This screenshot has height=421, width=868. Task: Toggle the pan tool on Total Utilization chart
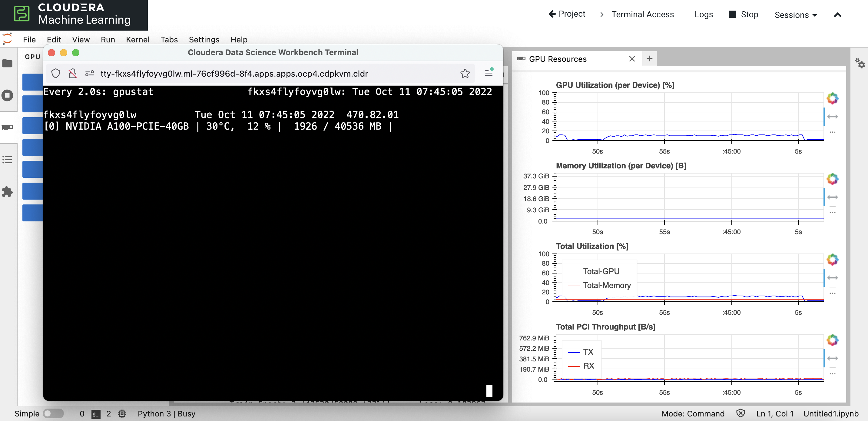pyautogui.click(x=832, y=278)
